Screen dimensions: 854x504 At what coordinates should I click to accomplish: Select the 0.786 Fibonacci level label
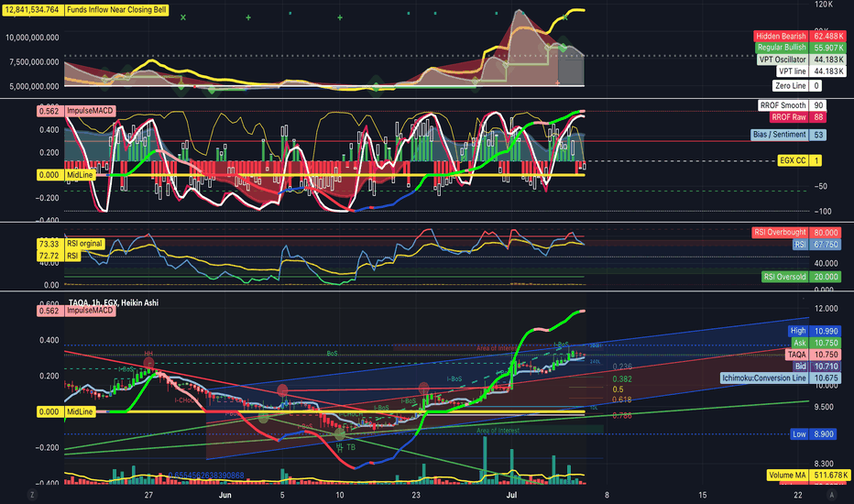(x=622, y=416)
